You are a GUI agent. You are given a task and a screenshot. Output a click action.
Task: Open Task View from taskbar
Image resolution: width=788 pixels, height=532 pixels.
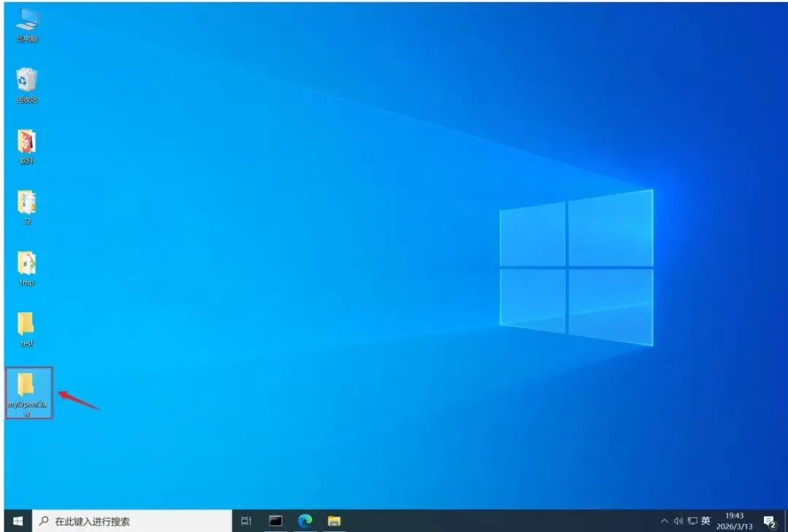[247, 521]
